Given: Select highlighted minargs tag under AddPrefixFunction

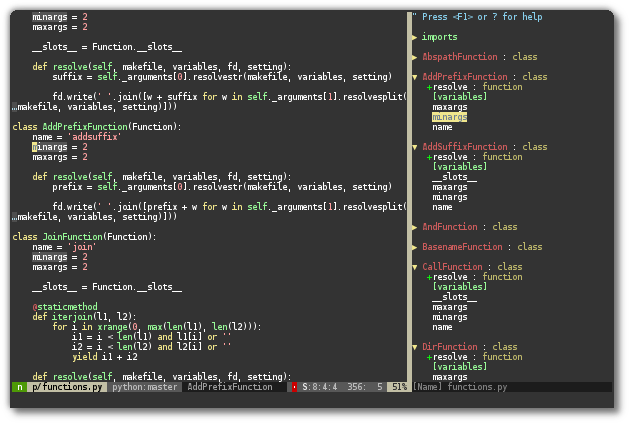Looking at the screenshot, I should 450,117.
